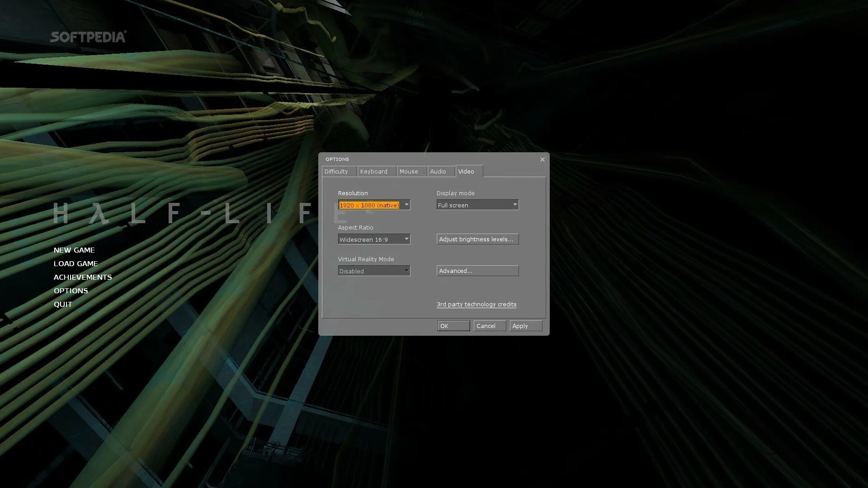The image size is (868, 488).
Task: Cancel the Options dialog
Action: (489, 326)
